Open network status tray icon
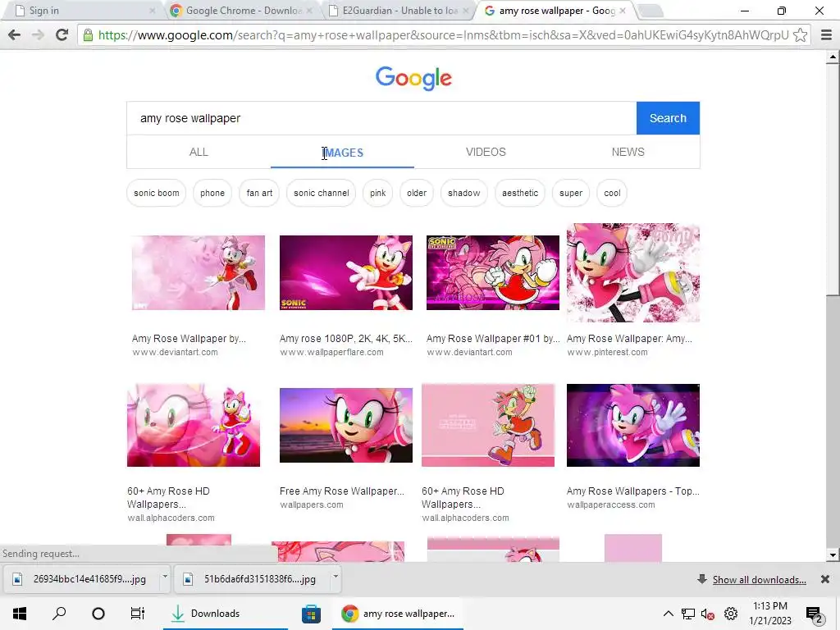This screenshot has width=840, height=630. [688, 614]
